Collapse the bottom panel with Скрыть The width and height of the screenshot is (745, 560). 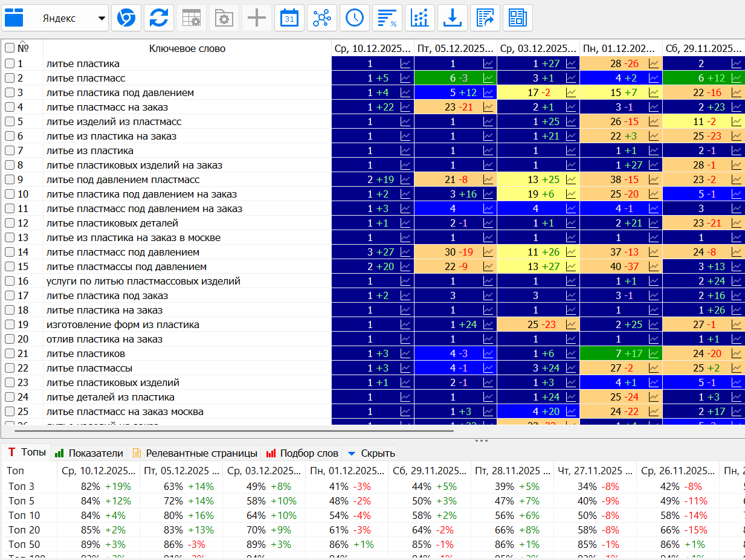371,453
